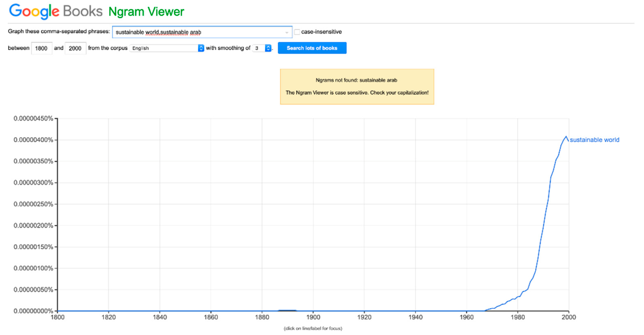
Task: Open the phrases suggestion dropdown arrow
Action: 287,32
